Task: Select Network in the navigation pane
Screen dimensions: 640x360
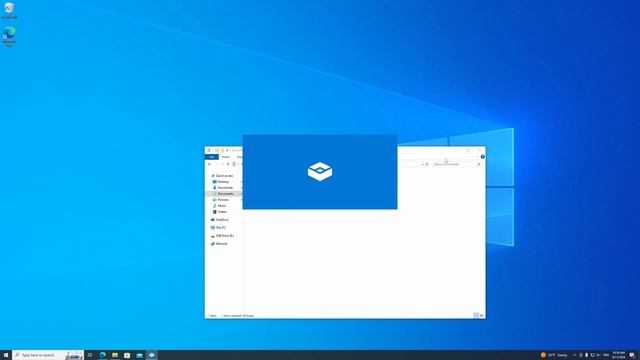Action: 219,244
